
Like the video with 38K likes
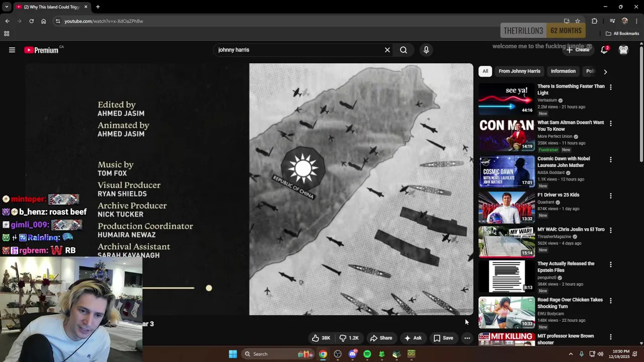point(321,338)
